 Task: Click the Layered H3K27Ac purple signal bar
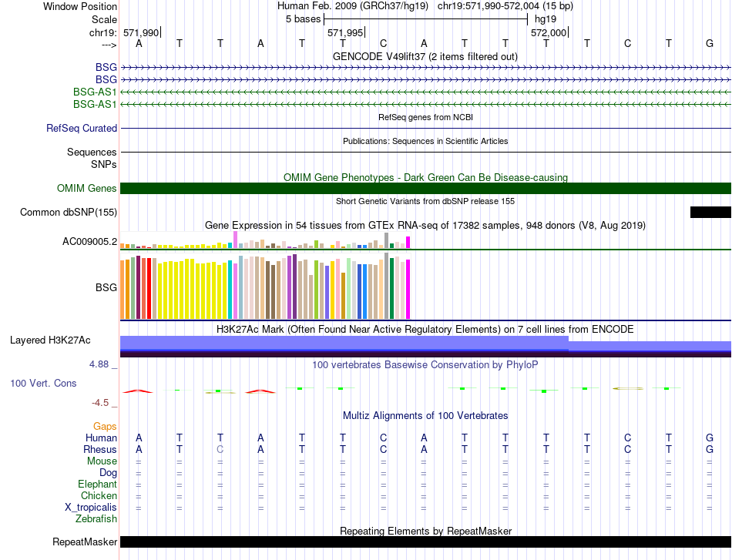[x=425, y=347]
